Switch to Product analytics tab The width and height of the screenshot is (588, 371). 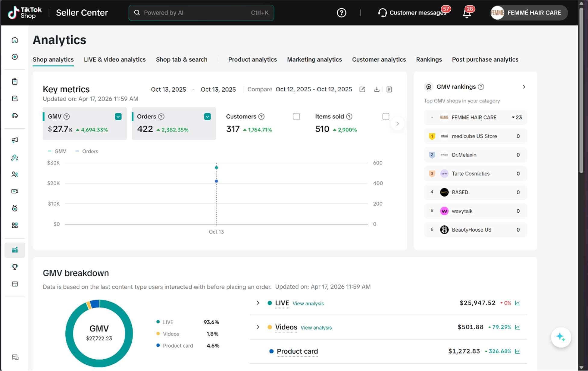click(252, 60)
